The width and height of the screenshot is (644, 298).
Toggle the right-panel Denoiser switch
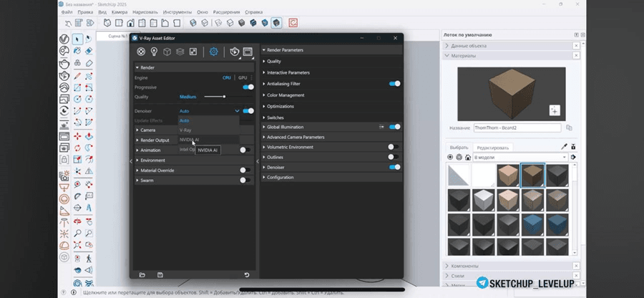[395, 168]
